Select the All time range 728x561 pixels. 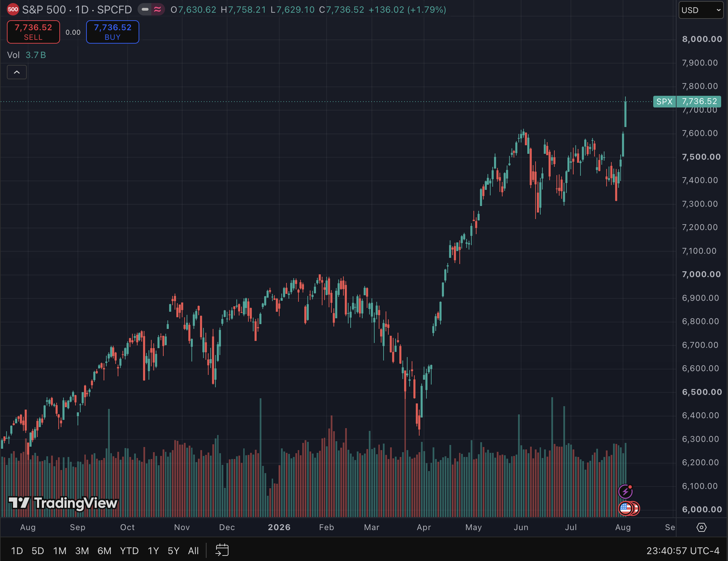(193, 551)
